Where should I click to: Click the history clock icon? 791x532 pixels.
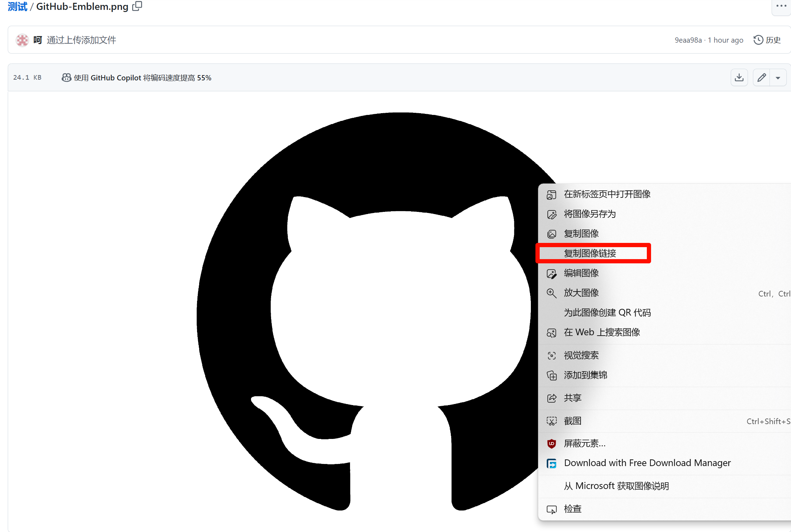click(x=758, y=40)
